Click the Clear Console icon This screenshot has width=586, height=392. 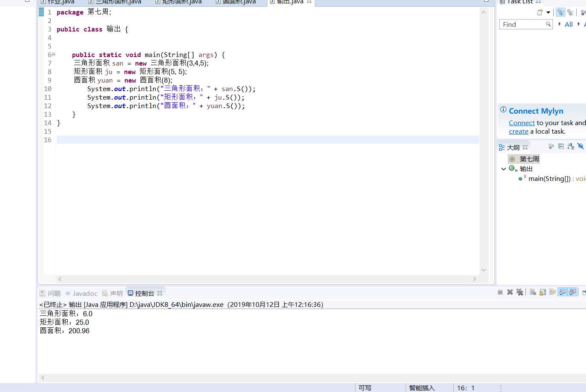[533, 292]
